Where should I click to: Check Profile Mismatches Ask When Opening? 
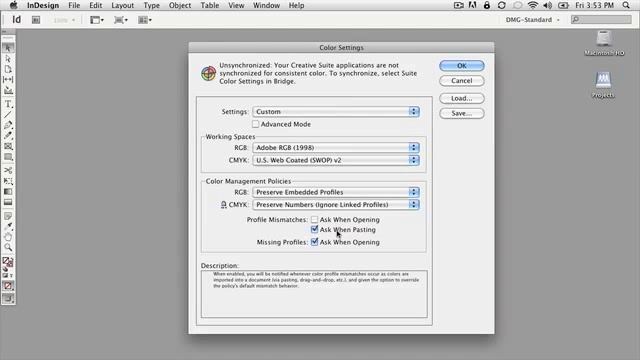[x=314, y=220]
